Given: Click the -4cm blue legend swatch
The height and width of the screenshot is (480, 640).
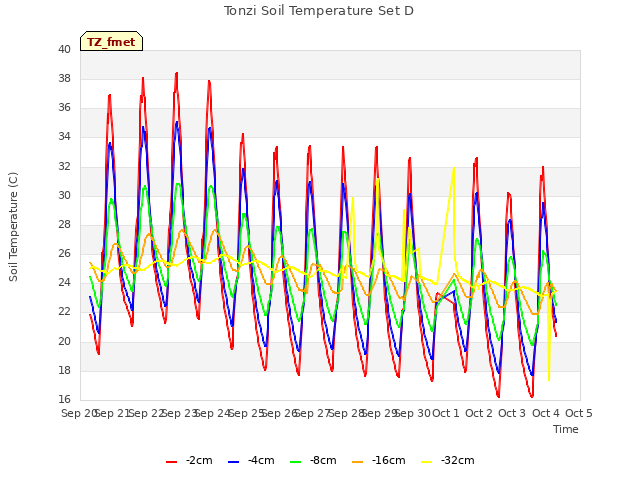Looking at the screenshot, I should (233, 462).
